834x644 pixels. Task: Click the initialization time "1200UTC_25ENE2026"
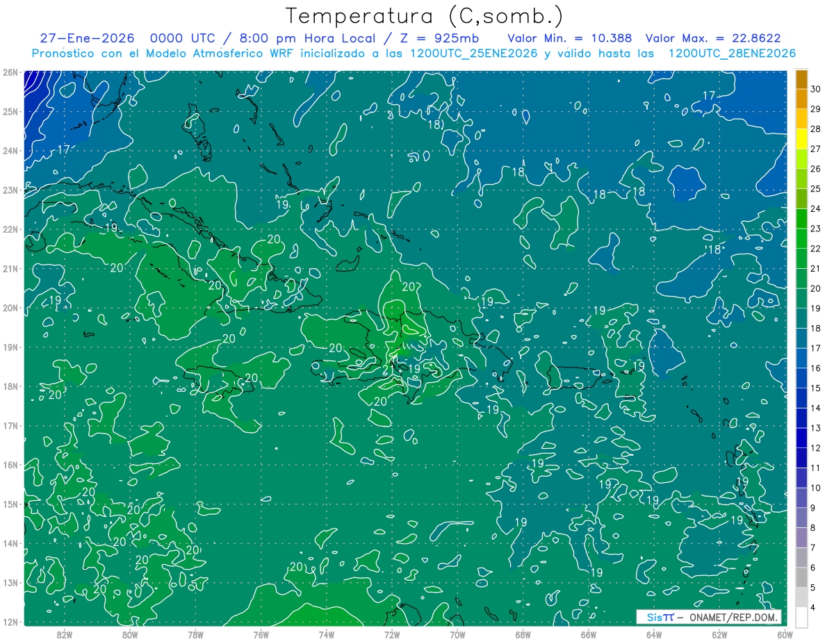tap(473, 53)
